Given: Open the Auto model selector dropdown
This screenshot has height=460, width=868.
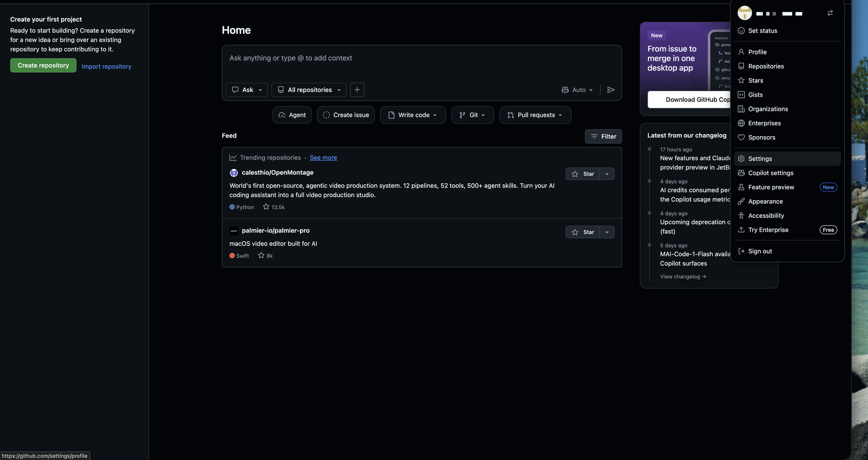Looking at the screenshot, I should coord(577,90).
